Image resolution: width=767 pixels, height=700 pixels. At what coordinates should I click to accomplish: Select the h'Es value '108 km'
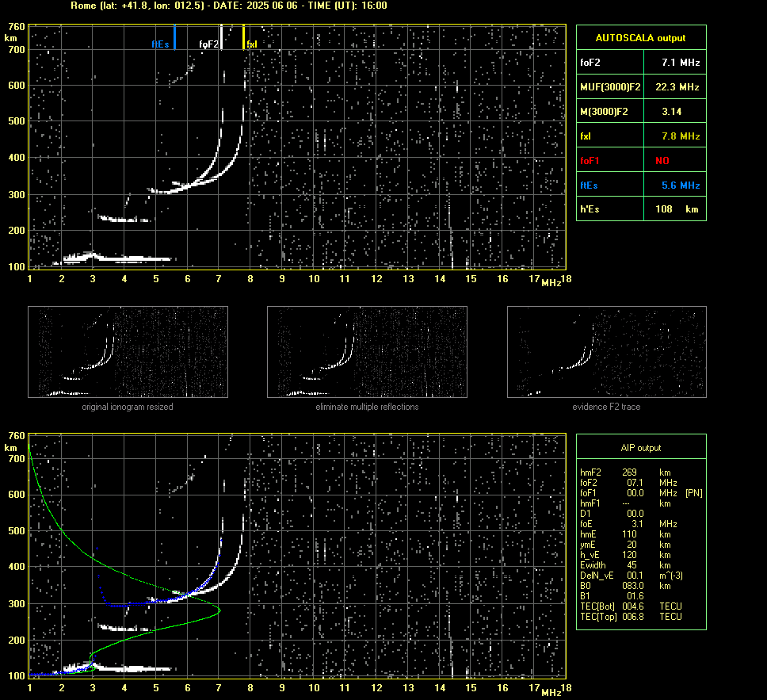point(677,209)
